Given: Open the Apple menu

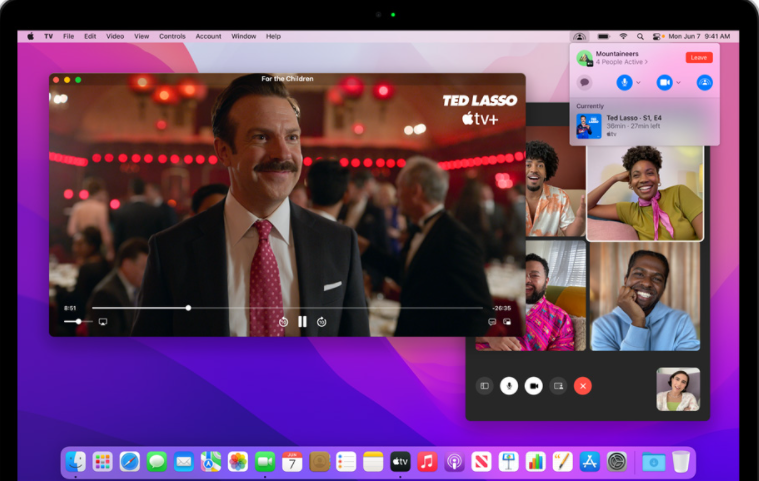Looking at the screenshot, I should [x=30, y=36].
